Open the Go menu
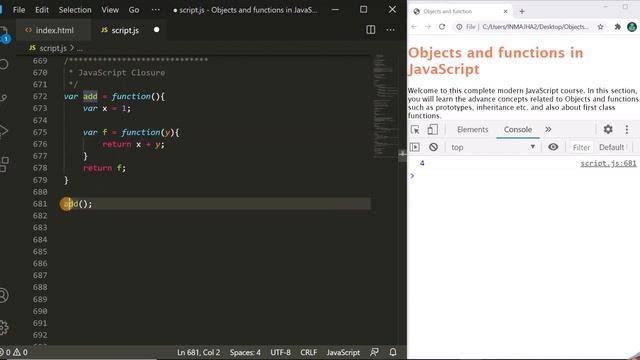640x360 pixels. tap(134, 10)
